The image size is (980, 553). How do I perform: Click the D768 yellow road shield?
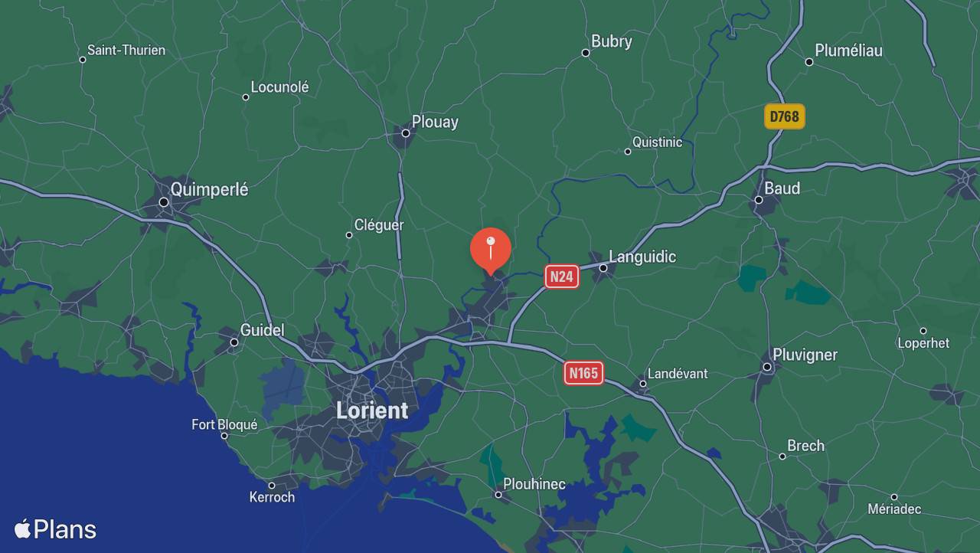[x=784, y=116]
